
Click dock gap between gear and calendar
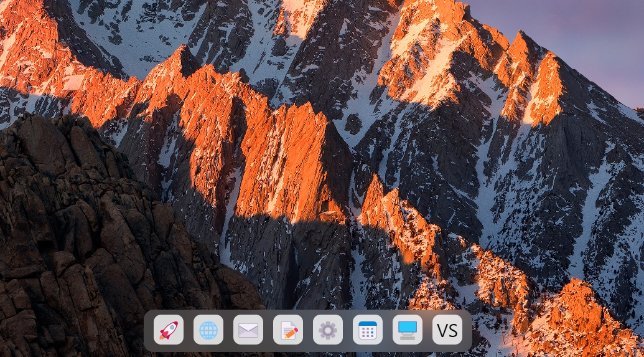point(348,330)
